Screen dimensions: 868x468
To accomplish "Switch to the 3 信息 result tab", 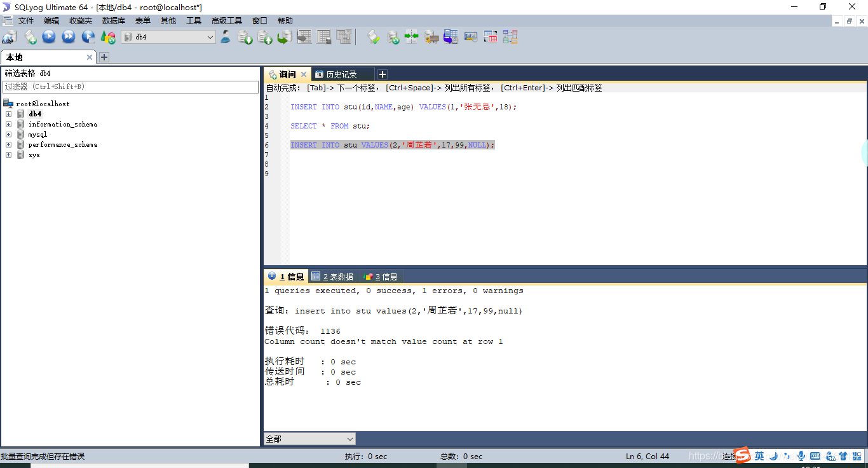I will 381,277.
